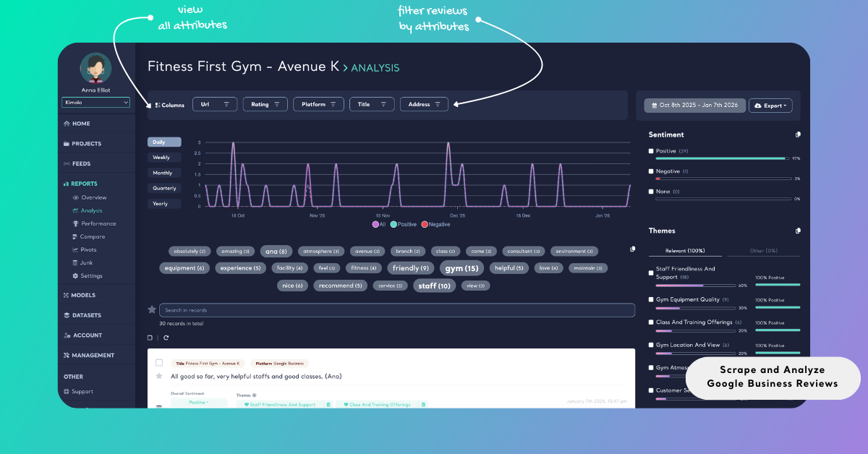Image resolution: width=868 pixels, height=454 pixels.
Task: Click the Columns grid icon
Action: (158, 105)
